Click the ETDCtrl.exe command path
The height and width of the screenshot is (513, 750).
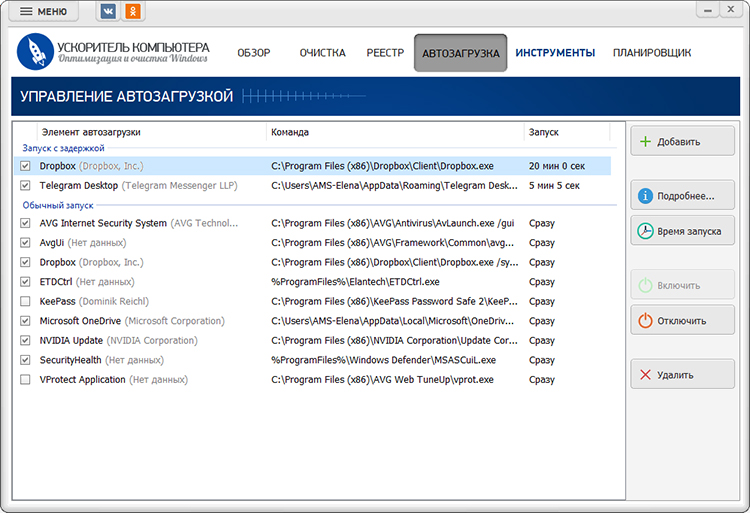355,282
